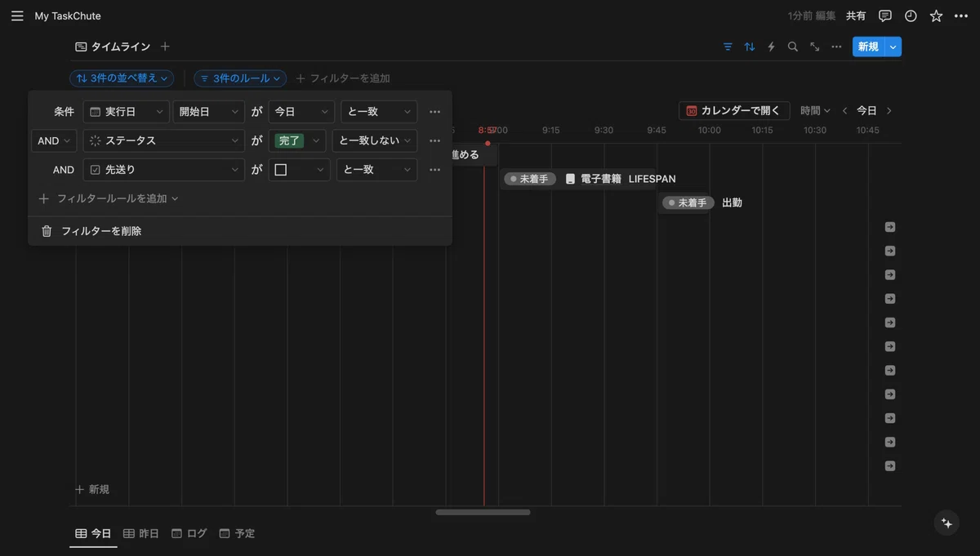The image size is (980, 556).
Task: Add new row with ＋ 新規 at bottom
Action: (92, 490)
